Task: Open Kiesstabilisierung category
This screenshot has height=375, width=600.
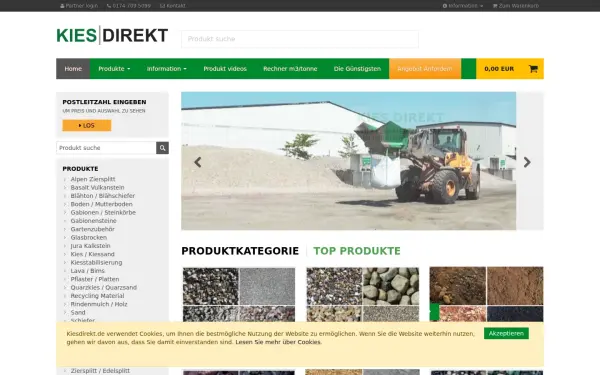Action: coord(96,262)
